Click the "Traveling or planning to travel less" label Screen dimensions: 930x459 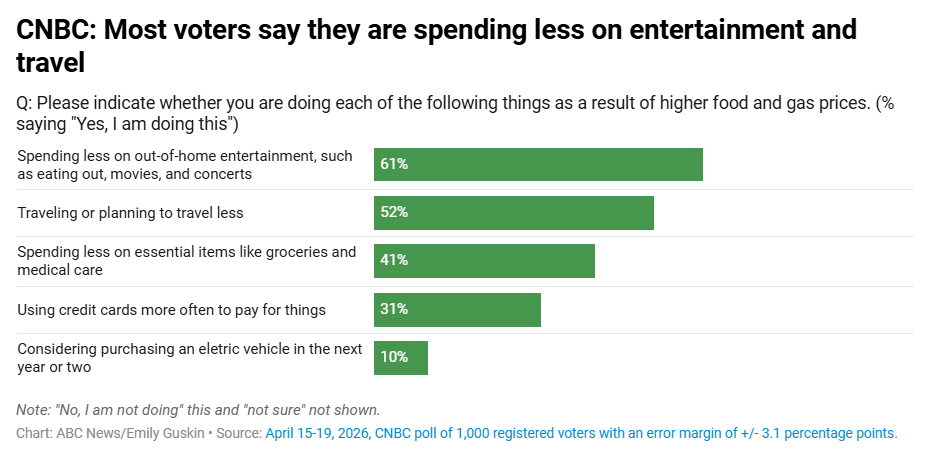(130, 213)
